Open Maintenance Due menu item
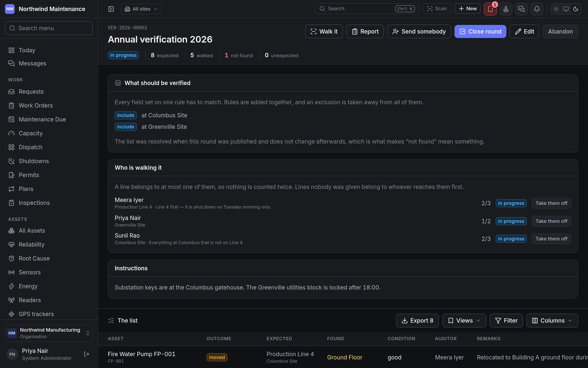The height and width of the screenshot is (368, 588). pos(49,119)
